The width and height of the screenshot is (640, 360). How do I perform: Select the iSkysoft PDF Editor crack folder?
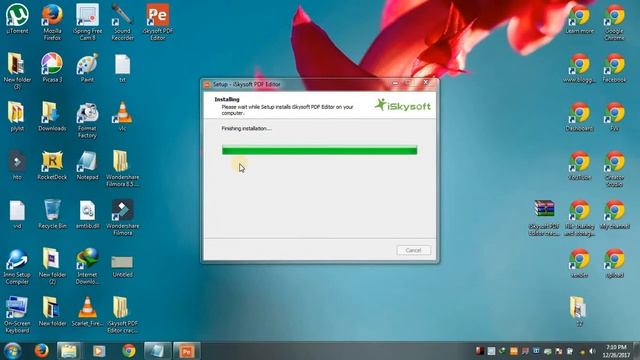point(122,315)
